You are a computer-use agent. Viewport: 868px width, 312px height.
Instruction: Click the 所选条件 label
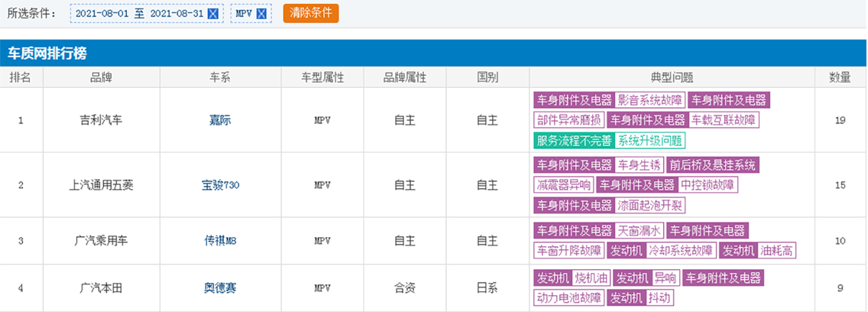[31, 15]
